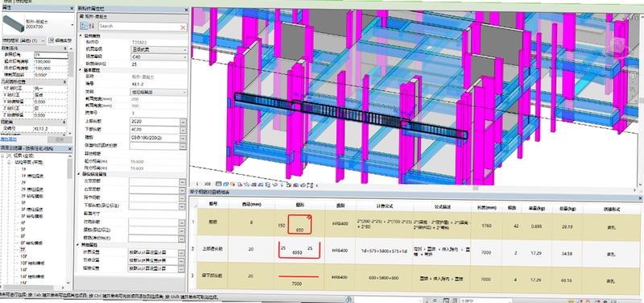This screenshot has width=644, height=303.
Task: Click the 编辑类型 edit type button
Action: (60, 40)
